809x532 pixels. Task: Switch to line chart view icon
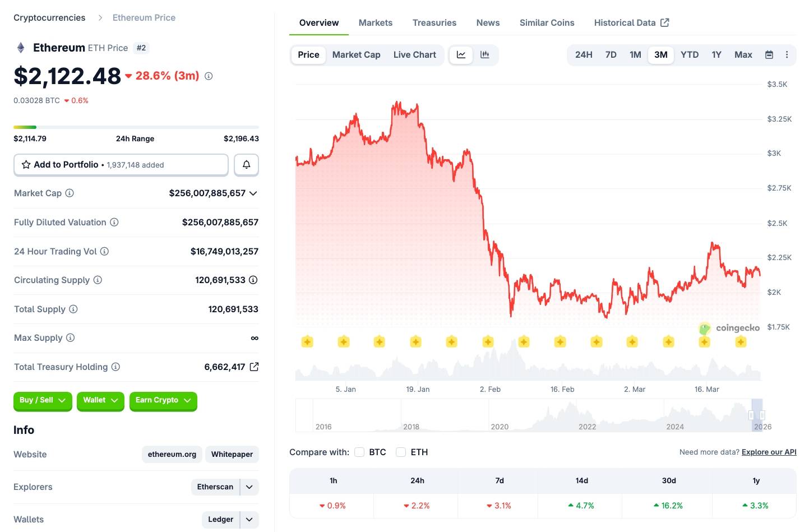[461, 55]
